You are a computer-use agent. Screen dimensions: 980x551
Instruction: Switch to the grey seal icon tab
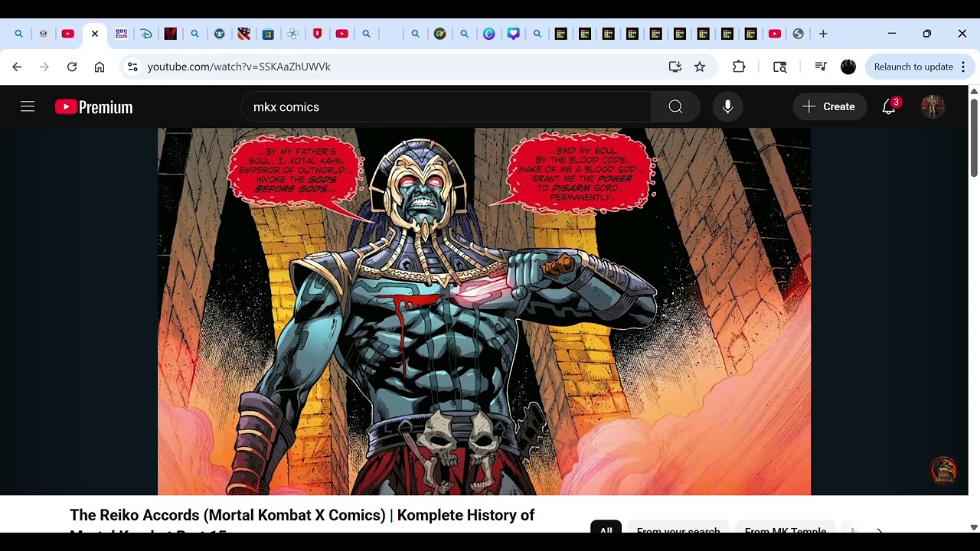click(43, 34)
